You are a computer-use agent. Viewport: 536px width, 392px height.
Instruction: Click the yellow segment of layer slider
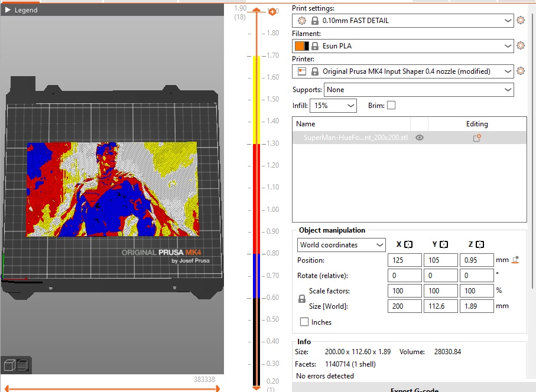(x=256, y=100)
